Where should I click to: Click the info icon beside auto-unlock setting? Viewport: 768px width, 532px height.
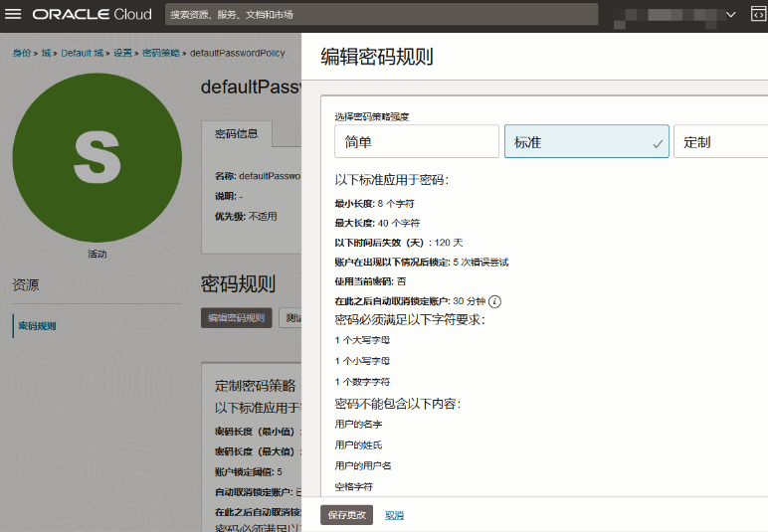point(494,301)
